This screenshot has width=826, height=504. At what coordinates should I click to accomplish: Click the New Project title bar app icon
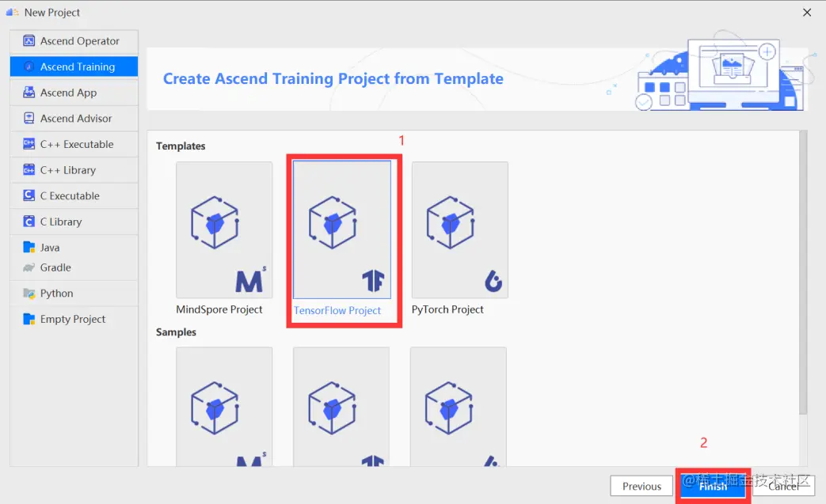(13, 12)
